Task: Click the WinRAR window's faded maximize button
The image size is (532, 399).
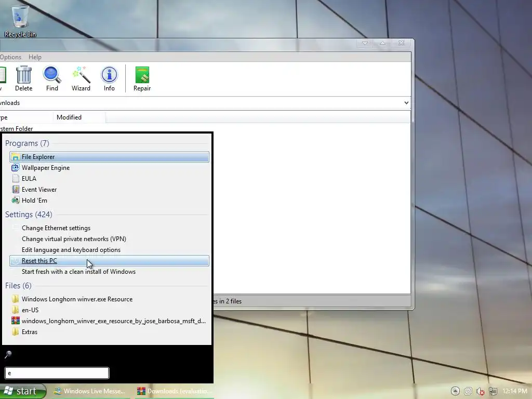Action: coord(382,43)
